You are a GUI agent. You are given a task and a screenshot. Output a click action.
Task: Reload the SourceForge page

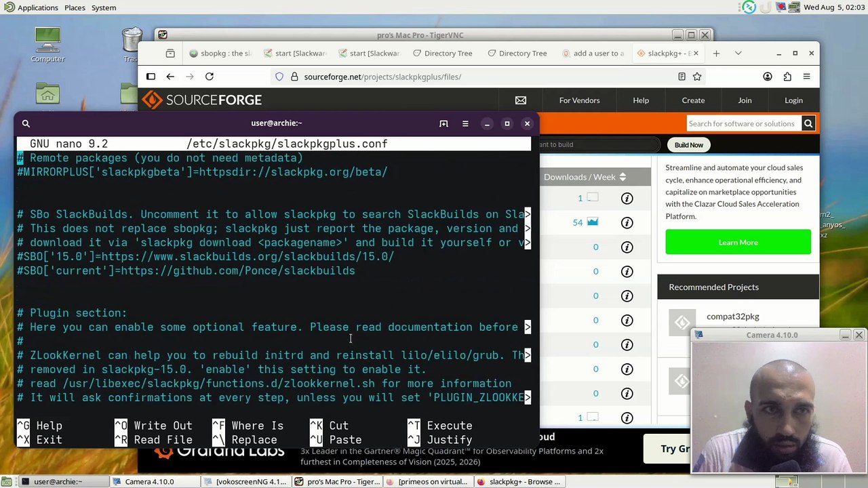point(210,77)
